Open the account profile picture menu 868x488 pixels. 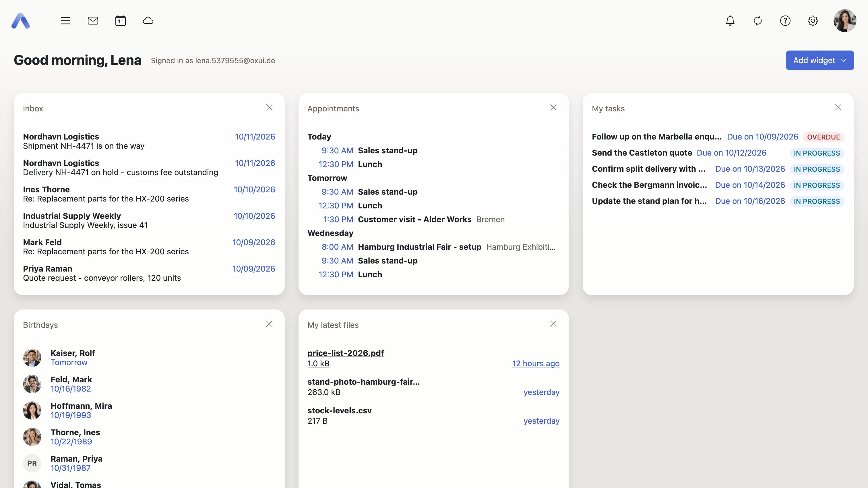[x=845, y=21]
